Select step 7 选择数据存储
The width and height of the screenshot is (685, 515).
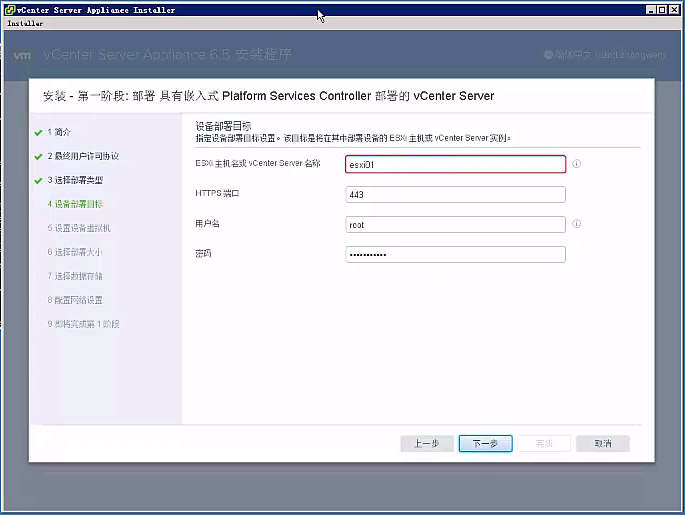tap(75, 276)
